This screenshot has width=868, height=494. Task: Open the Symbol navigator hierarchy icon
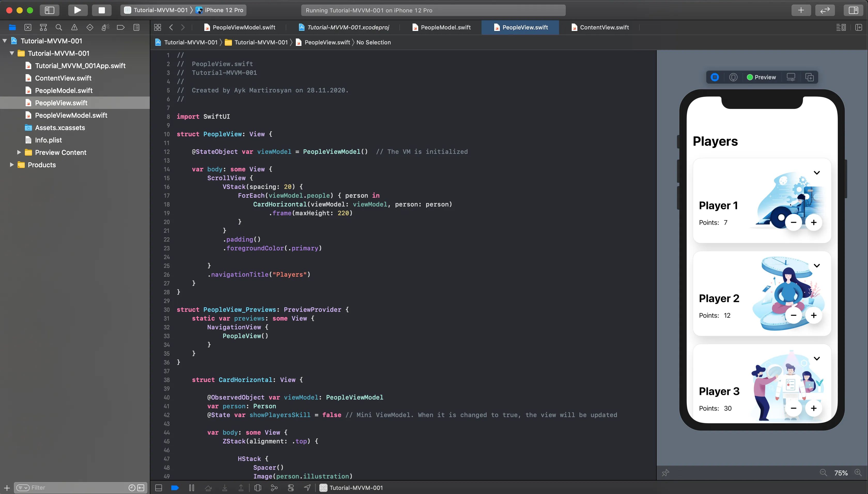coord(43,27)
